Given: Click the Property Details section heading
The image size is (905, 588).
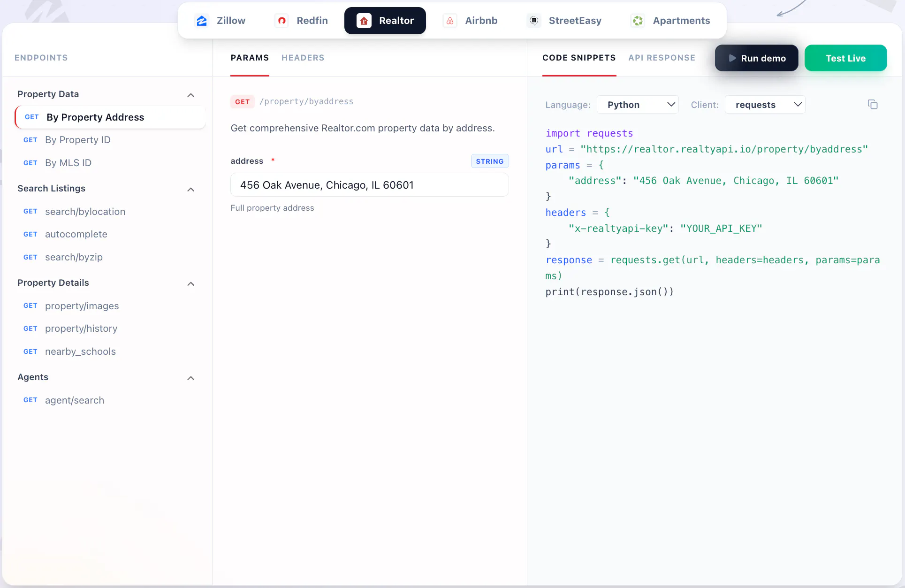Looking at the screenshot, I should point(53,283).
